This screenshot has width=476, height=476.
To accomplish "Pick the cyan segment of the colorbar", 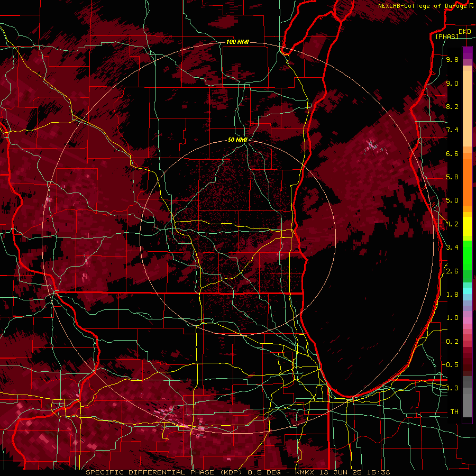I will tap(467, 291).
